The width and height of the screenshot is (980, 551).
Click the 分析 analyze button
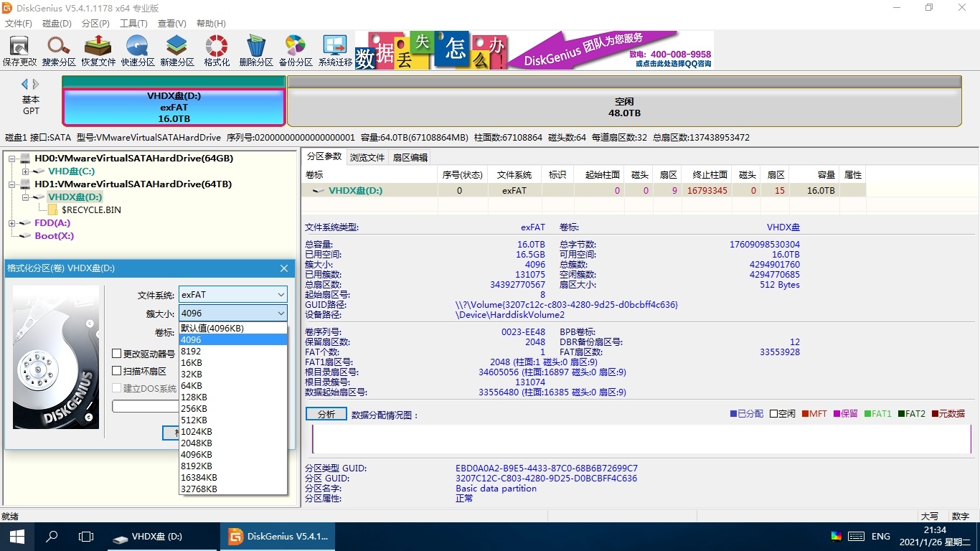326,414
